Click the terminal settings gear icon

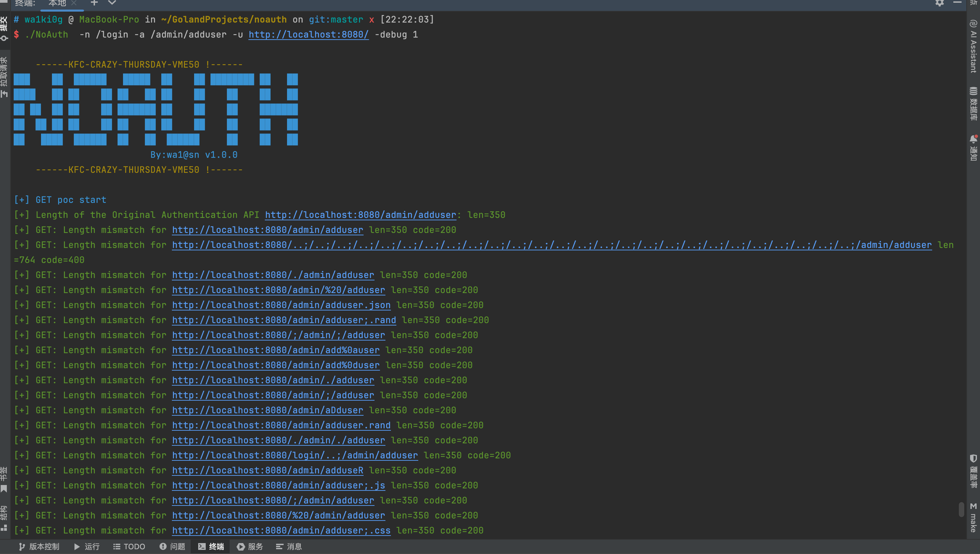(939, 3)
